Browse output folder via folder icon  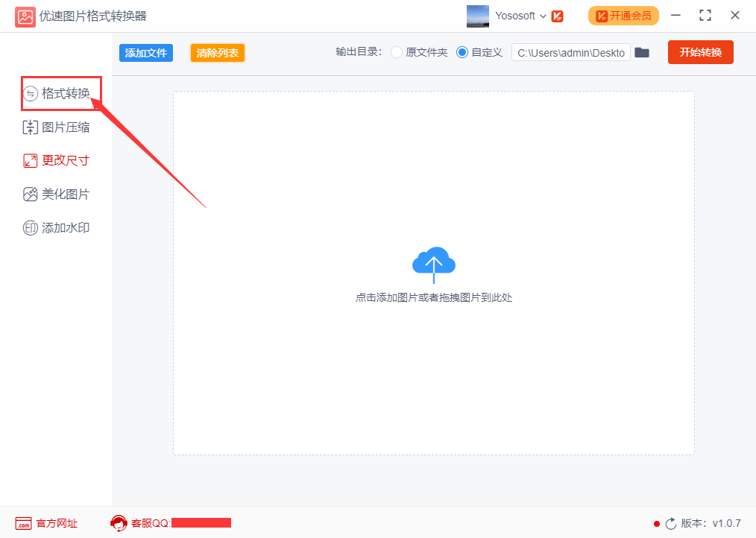(x=642, y=53)
